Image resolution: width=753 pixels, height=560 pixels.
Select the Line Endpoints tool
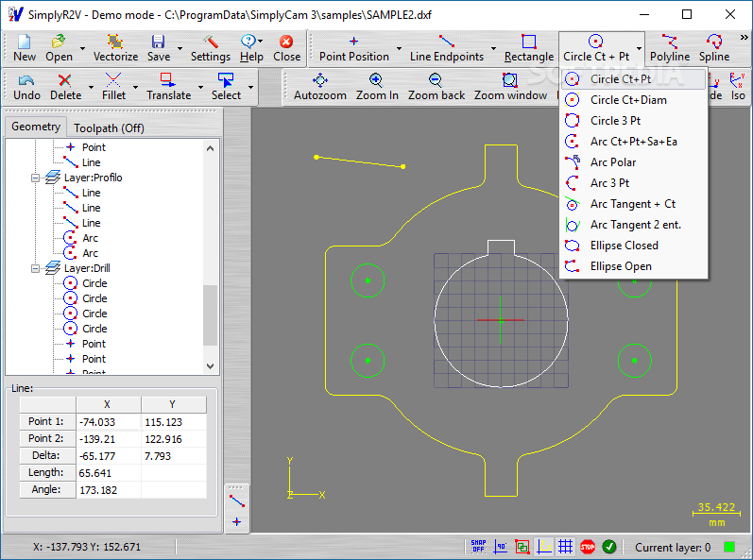[x=447, y=48]
